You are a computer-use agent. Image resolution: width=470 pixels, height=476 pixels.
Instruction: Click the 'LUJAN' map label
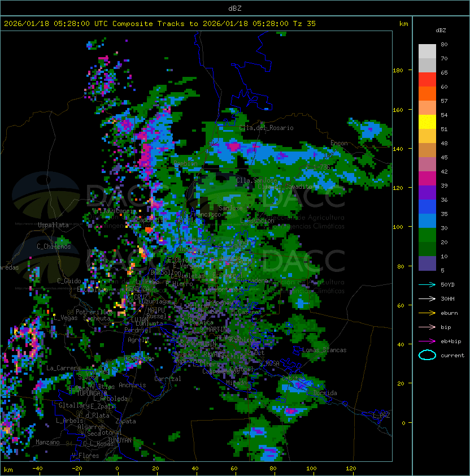tap(140, 320)
